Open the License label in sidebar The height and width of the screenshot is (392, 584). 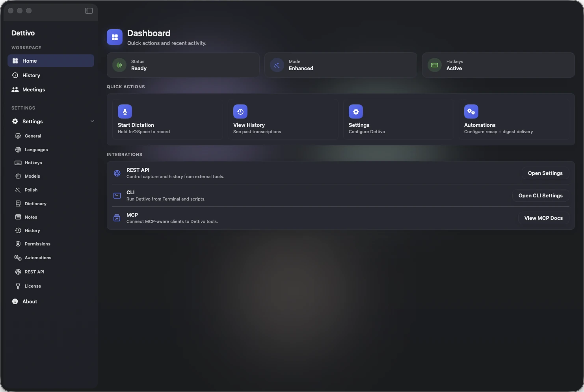coord(33,286)
